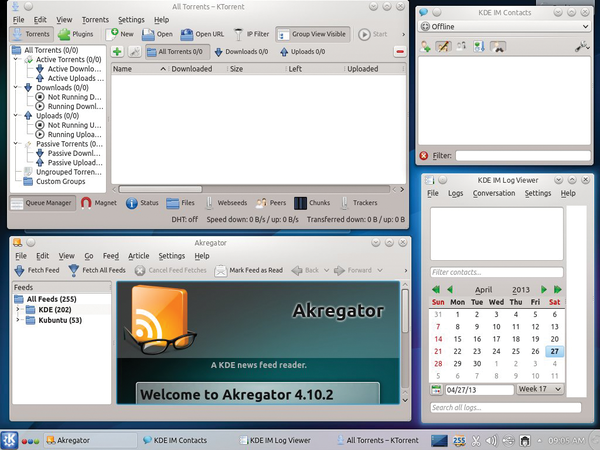Click the wrench edit icon beside green plus

134,52
